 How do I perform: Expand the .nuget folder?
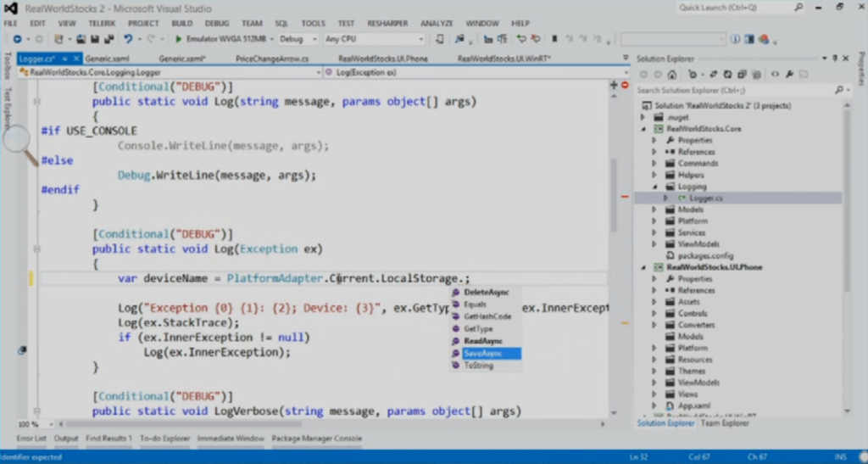643,117
